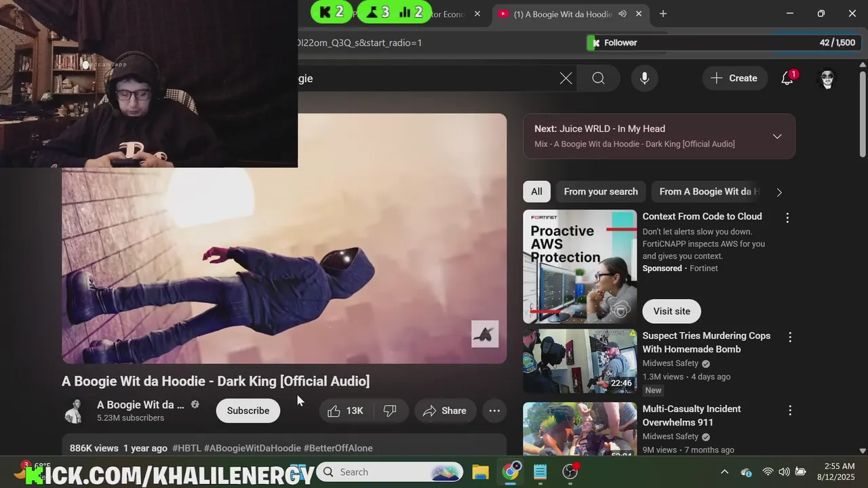868x488 pixels.
Task: Share the Dark King video
Action: coord(445,411)
